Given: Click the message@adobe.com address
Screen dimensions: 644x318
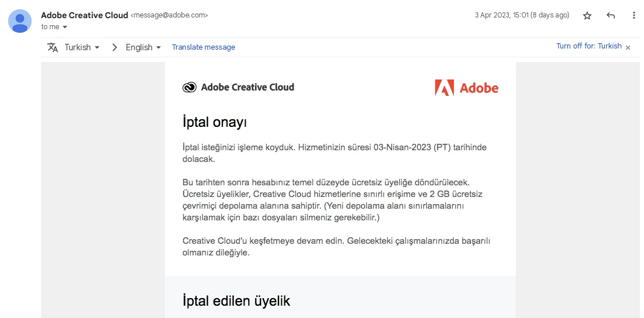Looking at the screenshot, I should pyautogui.click(x=169, y=15).
